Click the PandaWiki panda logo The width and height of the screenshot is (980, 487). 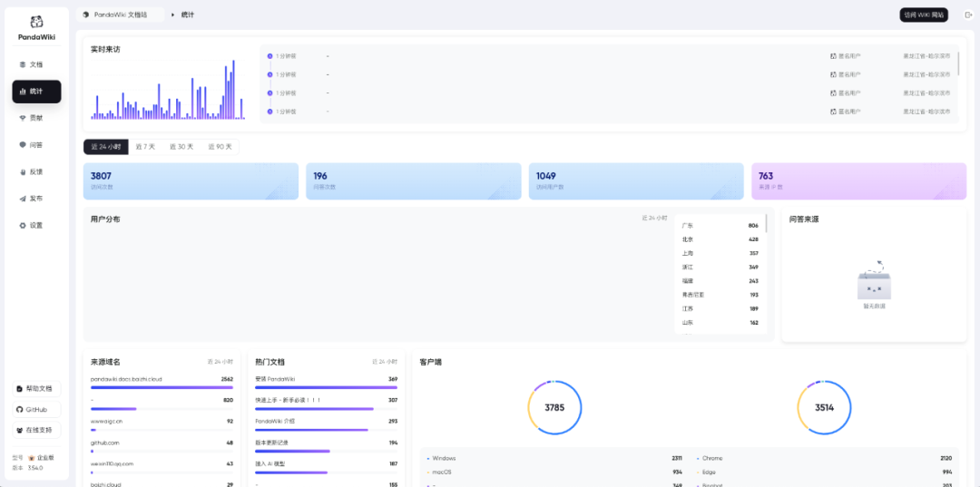pos(36,21)
